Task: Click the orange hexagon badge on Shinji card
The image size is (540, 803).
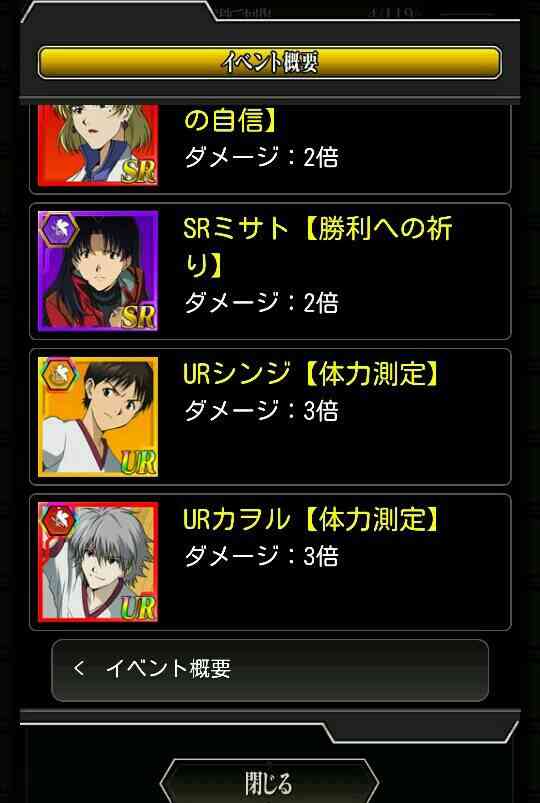Action: pyautogui.click(x=58, y=375)
